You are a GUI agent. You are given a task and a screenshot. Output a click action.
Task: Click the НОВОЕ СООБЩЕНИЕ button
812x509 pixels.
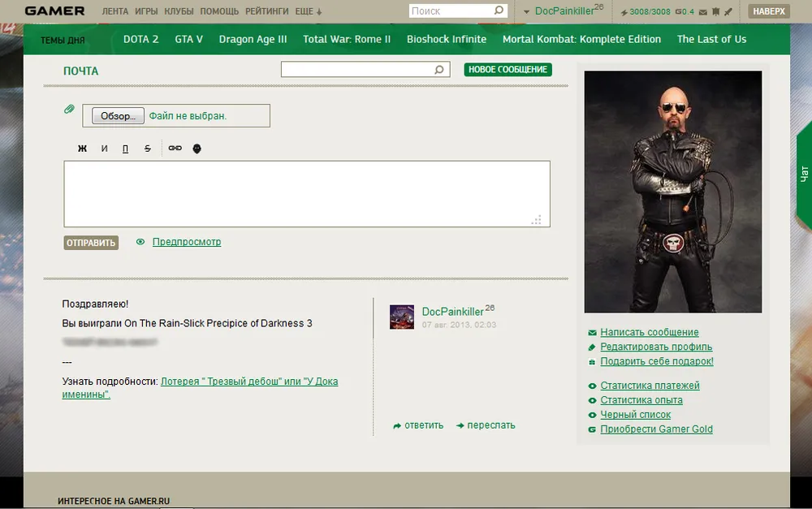508,70
